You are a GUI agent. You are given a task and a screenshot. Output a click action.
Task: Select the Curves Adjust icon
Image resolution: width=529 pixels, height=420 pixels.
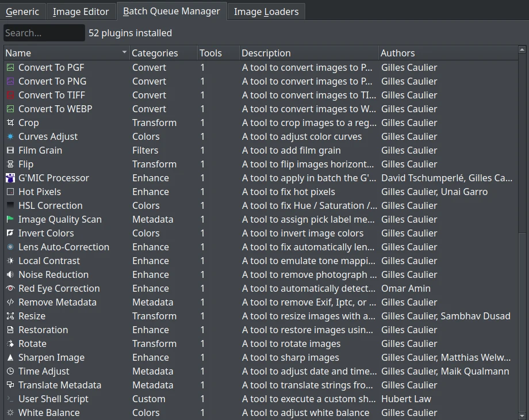[x=10, y=136]
